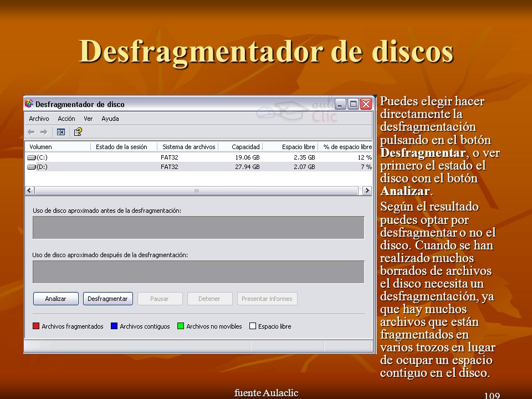Click the Desfragmentar button

click(108, 299)
